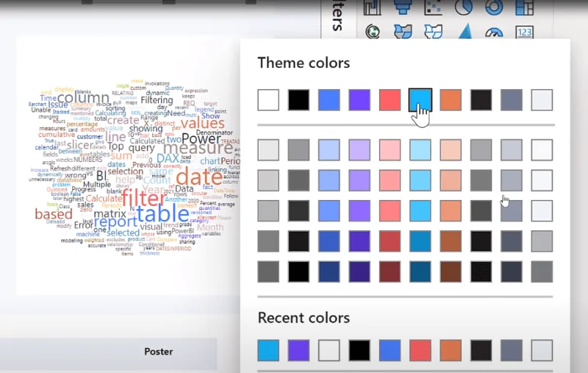Choose the purple base swatch in Theme colors

tap(359, 100)
